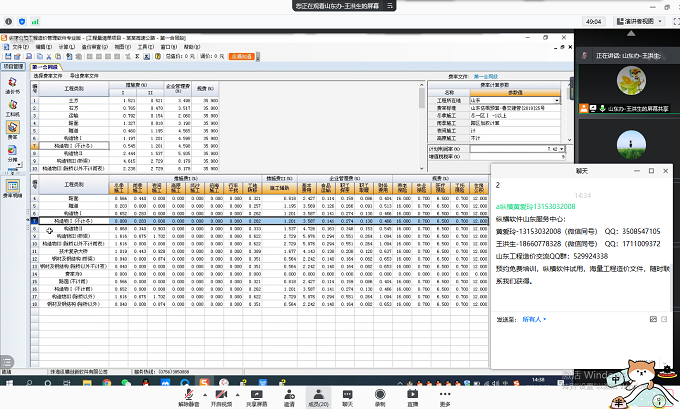Click the cut scissors toolbar icon

49,56
